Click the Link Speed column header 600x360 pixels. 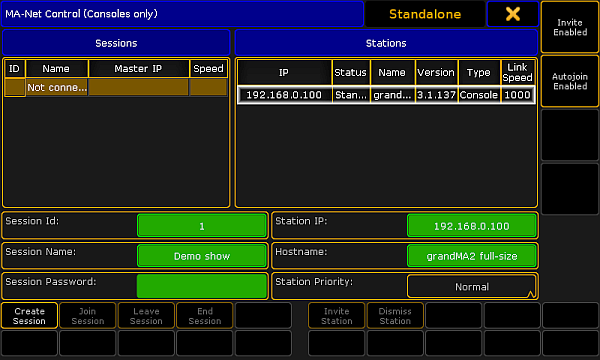[x=517, y=72]
